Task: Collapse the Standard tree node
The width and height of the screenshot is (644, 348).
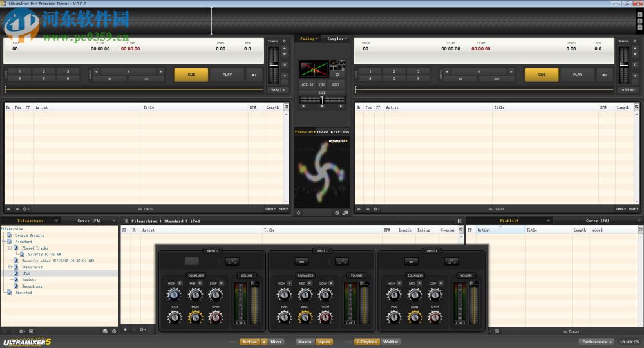Action: pyautogui.click(x=4, y=242)
